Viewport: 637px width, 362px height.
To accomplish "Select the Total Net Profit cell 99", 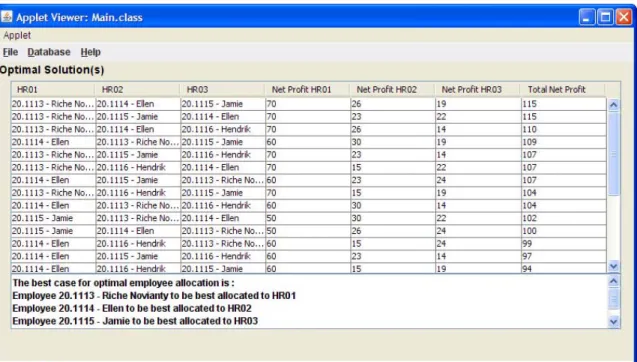I will click(x=563, y=243).
